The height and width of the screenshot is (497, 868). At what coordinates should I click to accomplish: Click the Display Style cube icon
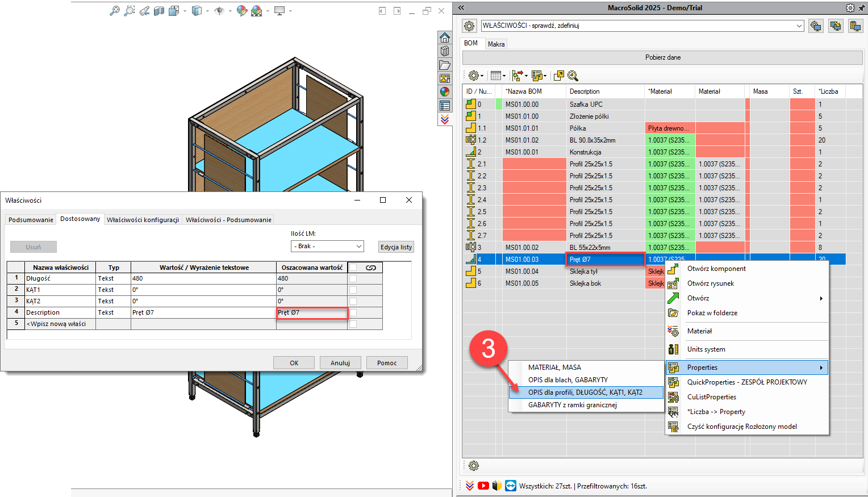click(197, 11)
